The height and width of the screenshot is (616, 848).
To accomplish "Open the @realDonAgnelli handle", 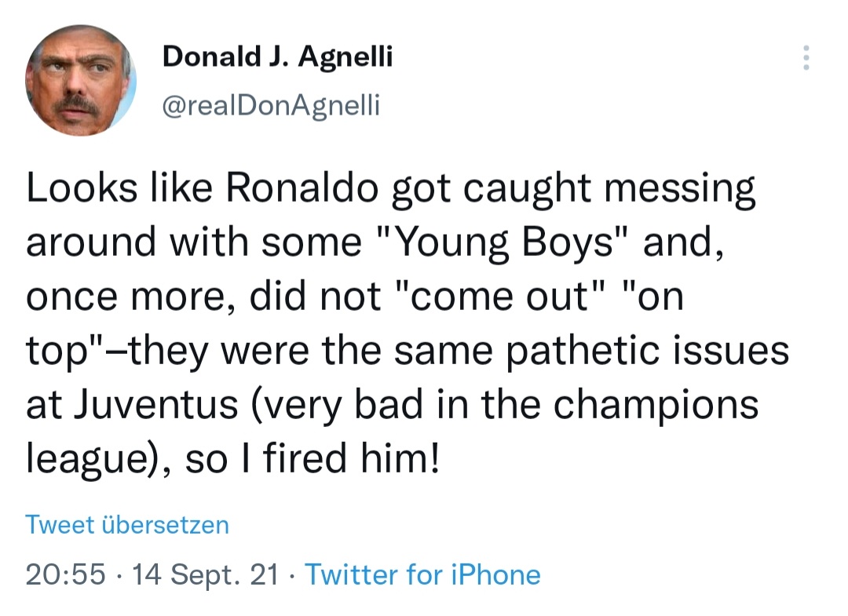I will pos(271,105).
